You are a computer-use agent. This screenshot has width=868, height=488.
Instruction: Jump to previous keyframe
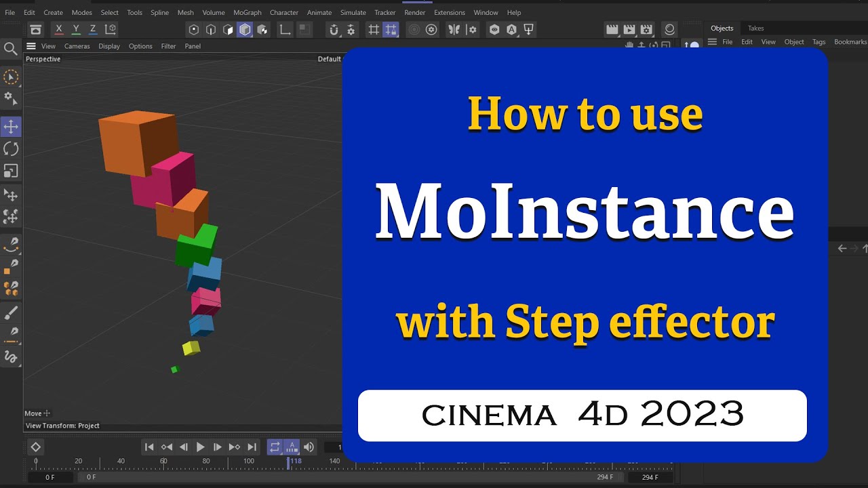point(166,447)
